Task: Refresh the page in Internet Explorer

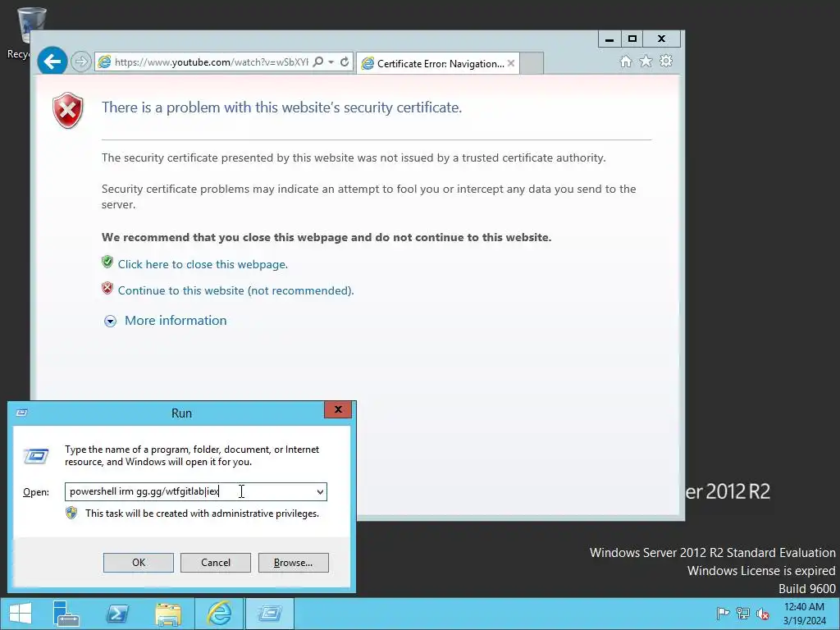Action: pos(345,62)
